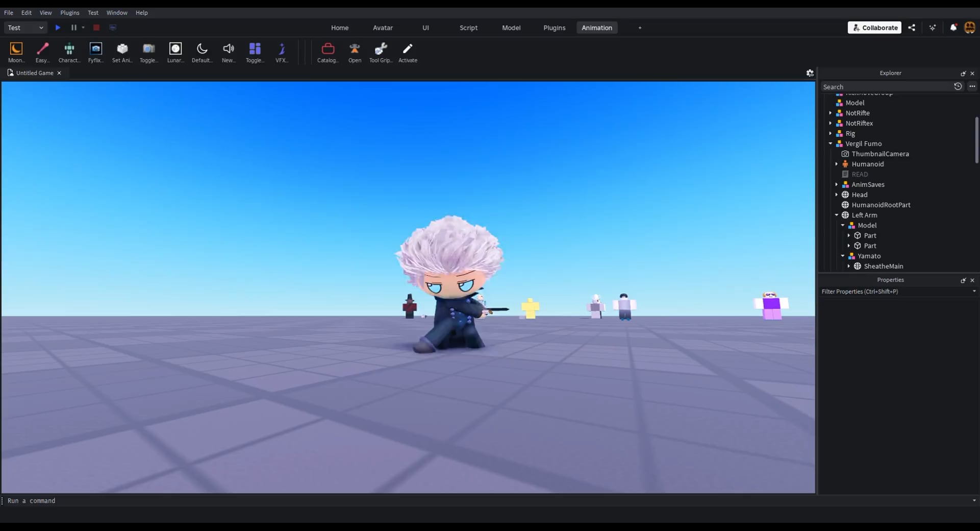Expand the AnimSaves folder
The height and width of the screenshot is (531, 980).
point(837,184)
